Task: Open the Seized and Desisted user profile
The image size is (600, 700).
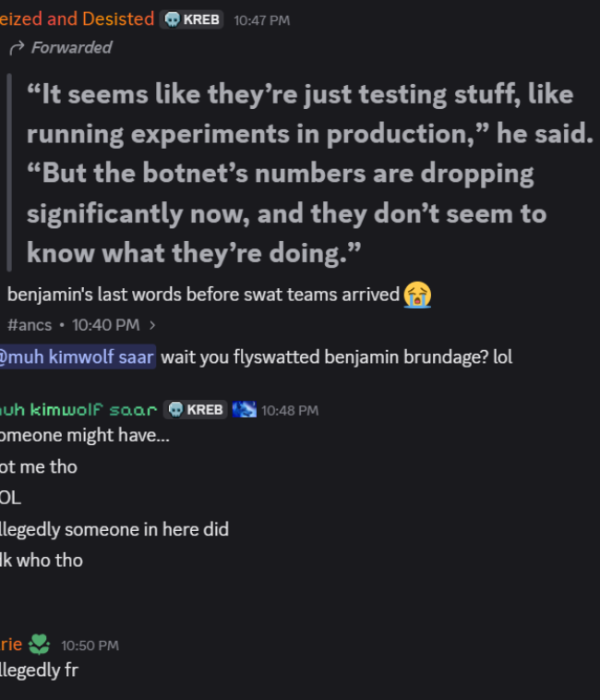Action: click(x=78, y=19)
